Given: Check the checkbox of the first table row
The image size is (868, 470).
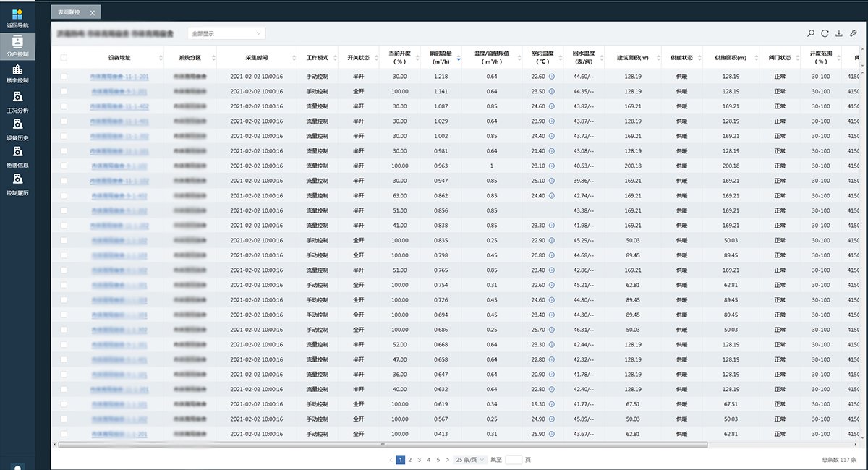Looking at the screenshot, I should click(64, 77).
